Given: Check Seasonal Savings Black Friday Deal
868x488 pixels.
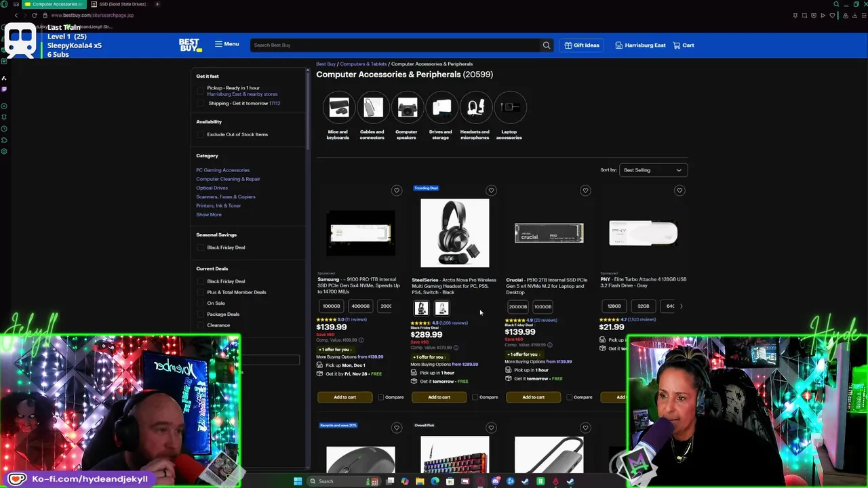Looking at the screenshot, I should [x=201, y=247].
